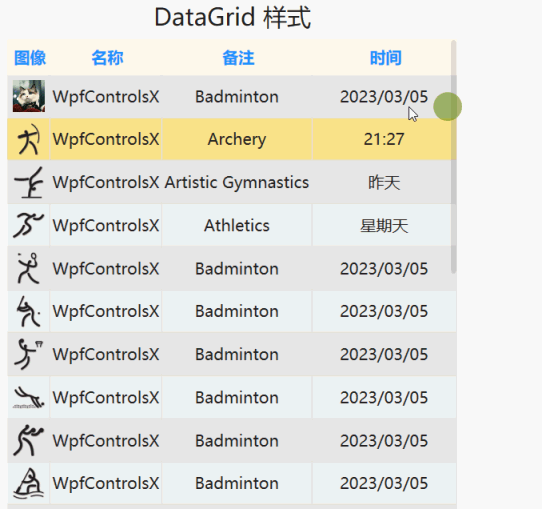Click WpfControlsX beside the beach volleyball pictogram

(106, 397)
